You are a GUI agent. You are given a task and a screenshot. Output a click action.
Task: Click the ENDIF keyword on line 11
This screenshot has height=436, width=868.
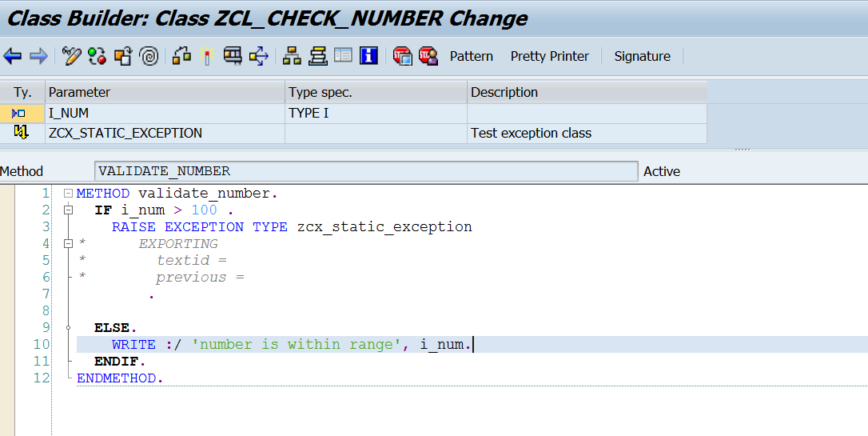point(116,362)
